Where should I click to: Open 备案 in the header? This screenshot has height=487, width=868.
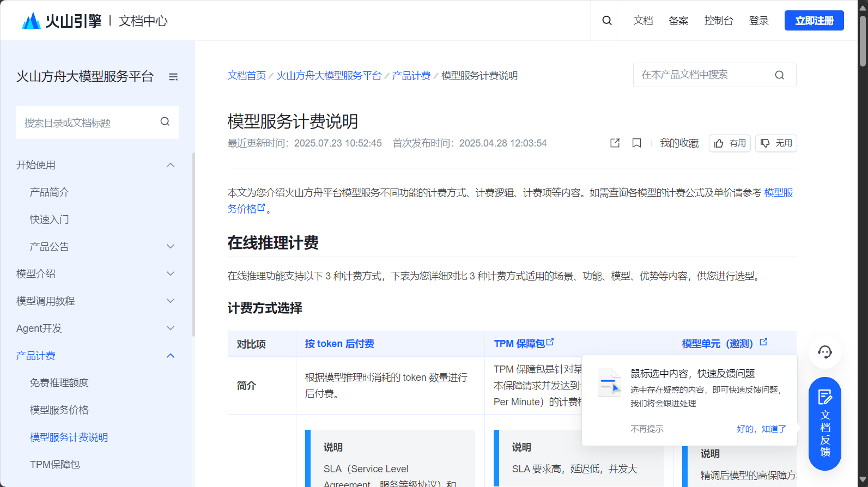[678, 21]
